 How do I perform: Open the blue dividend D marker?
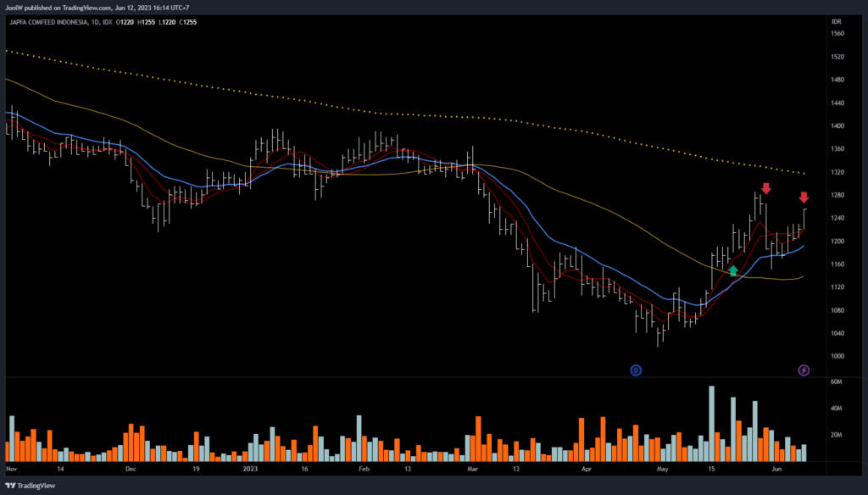tap(636, 370)
